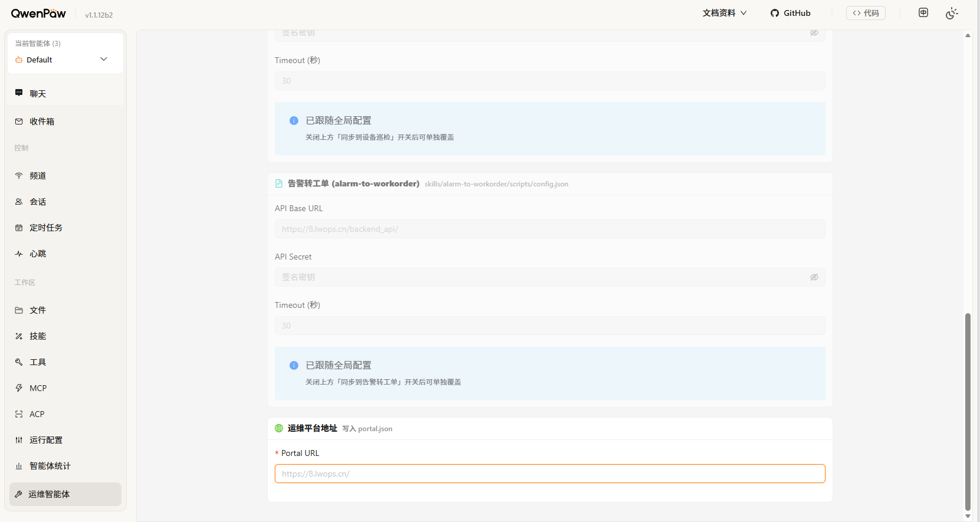This screenshot has height=522, width=980.
Task: Open 智能体统计 agent statistics
Action: 65,466
